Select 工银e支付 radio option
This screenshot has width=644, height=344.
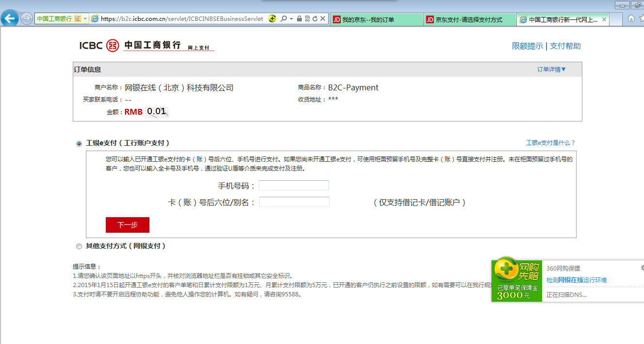point(79,143)
